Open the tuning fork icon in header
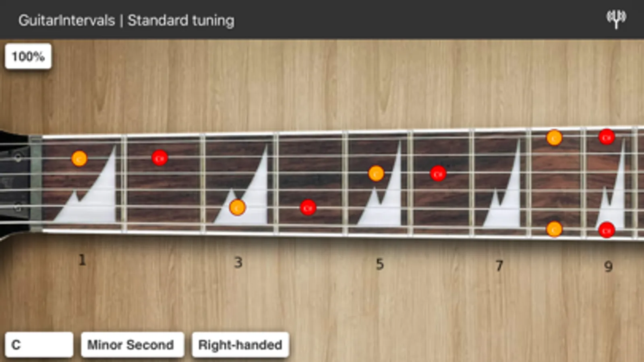 [616, 19]
